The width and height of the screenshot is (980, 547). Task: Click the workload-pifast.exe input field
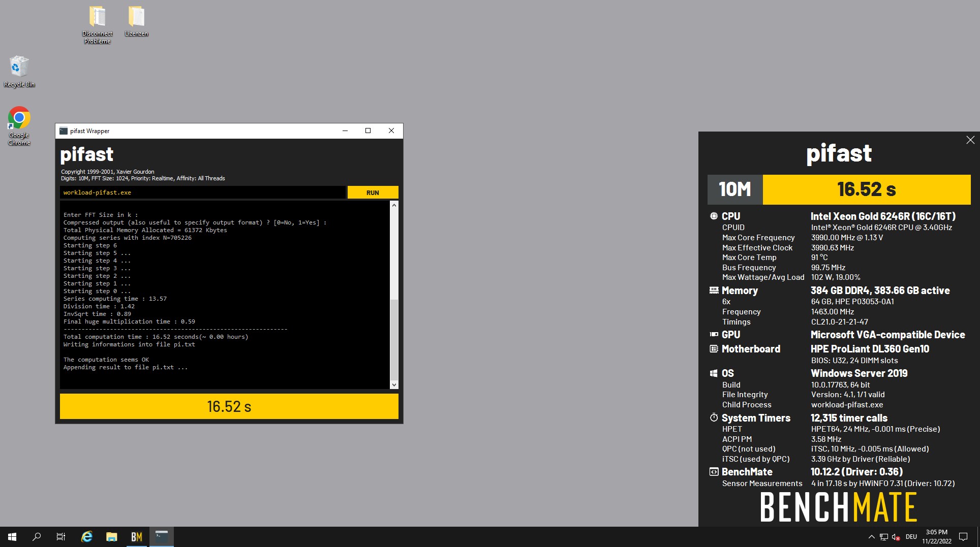[202, 192]
